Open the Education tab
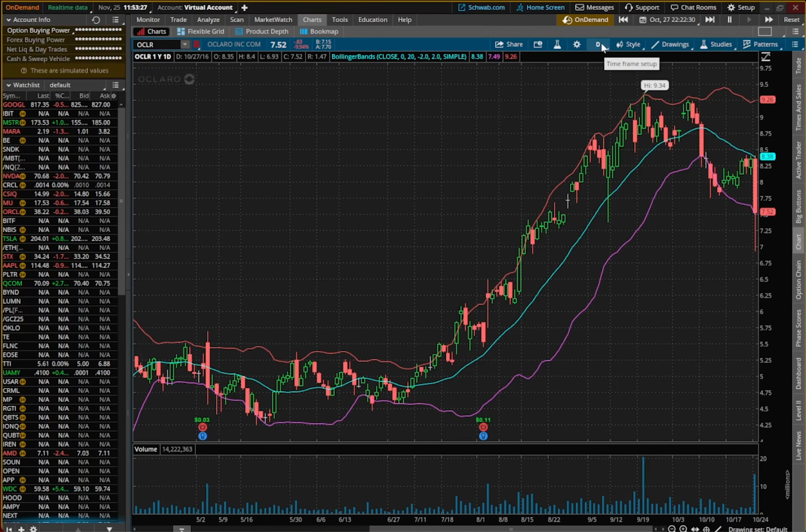Viewport: 806px width, 532px height. (x=373, y=20)
